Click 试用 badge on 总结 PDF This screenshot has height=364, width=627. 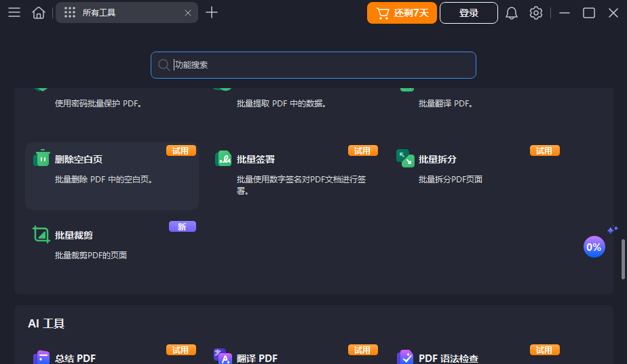click(181, 350)
